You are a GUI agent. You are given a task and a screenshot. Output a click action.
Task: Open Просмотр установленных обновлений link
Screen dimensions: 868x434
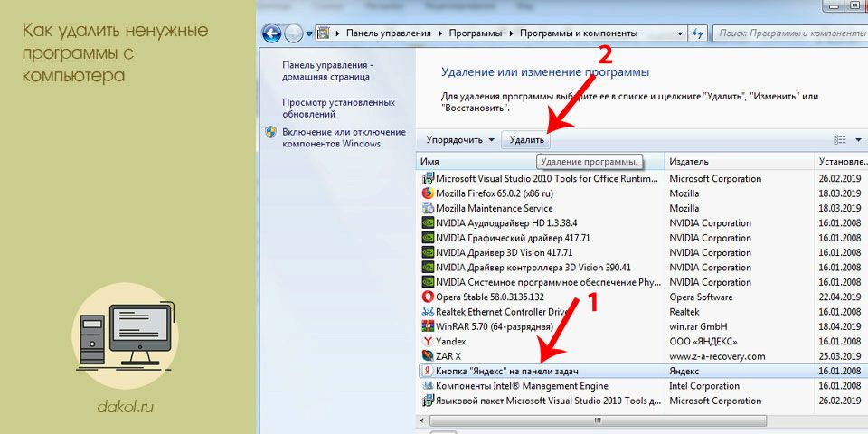339,108
